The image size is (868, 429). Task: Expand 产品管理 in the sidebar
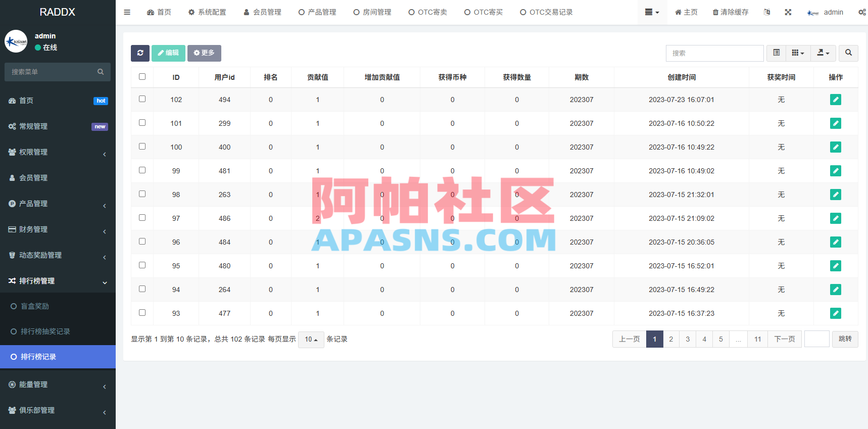58,204
